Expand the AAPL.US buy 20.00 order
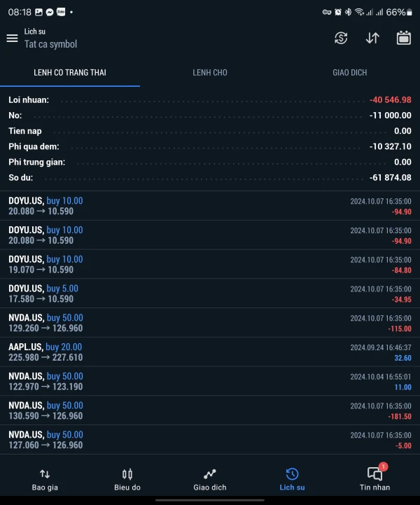Screen dimensions: 420x505 coord(210,352)
